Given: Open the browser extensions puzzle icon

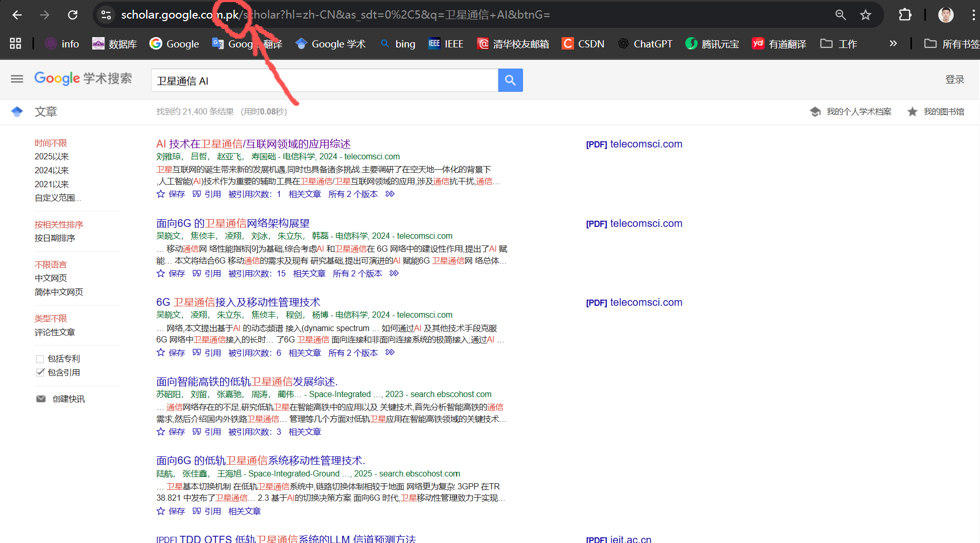Looking at the screenshot, I should (905, 15).
